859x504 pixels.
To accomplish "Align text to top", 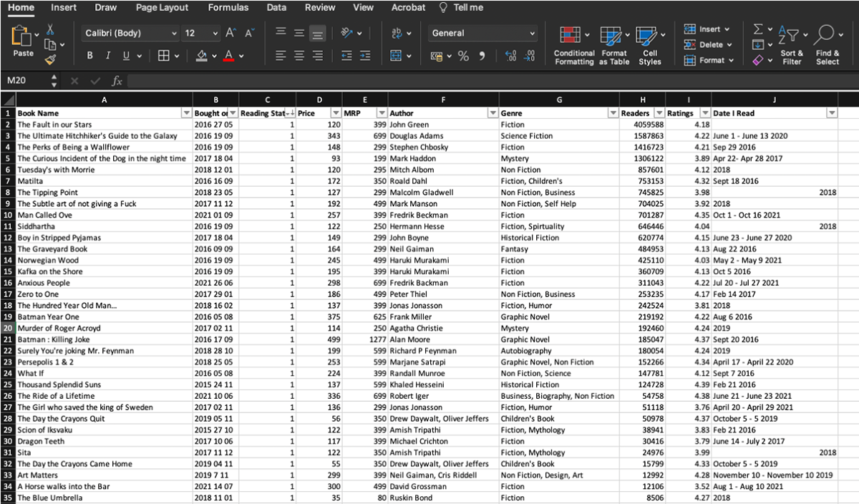I will (281, 33).
